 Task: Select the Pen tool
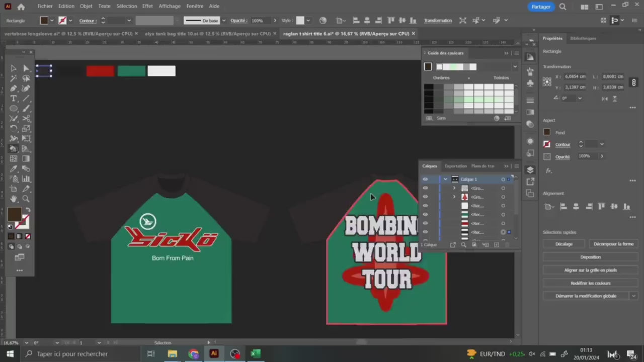pos(14,88)
